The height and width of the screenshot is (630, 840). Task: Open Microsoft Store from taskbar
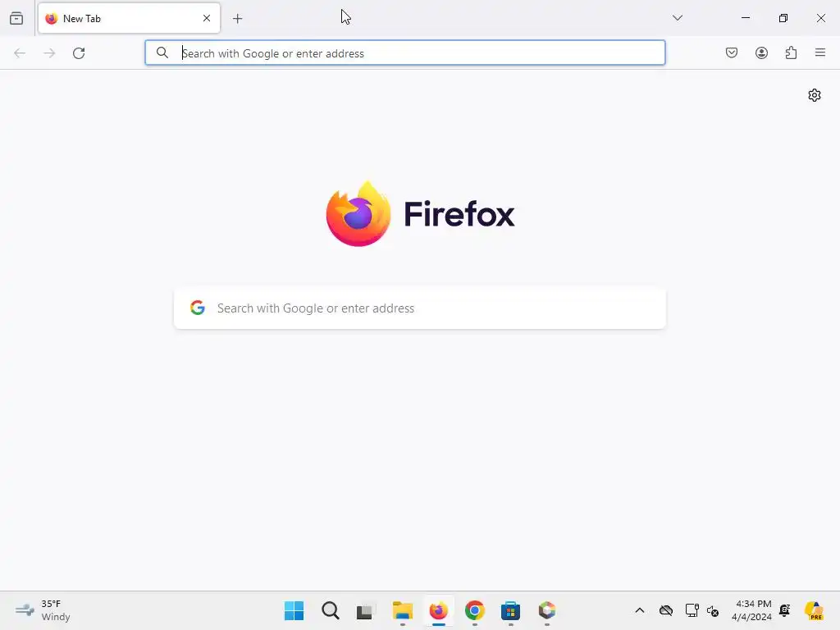click(510, 610)
